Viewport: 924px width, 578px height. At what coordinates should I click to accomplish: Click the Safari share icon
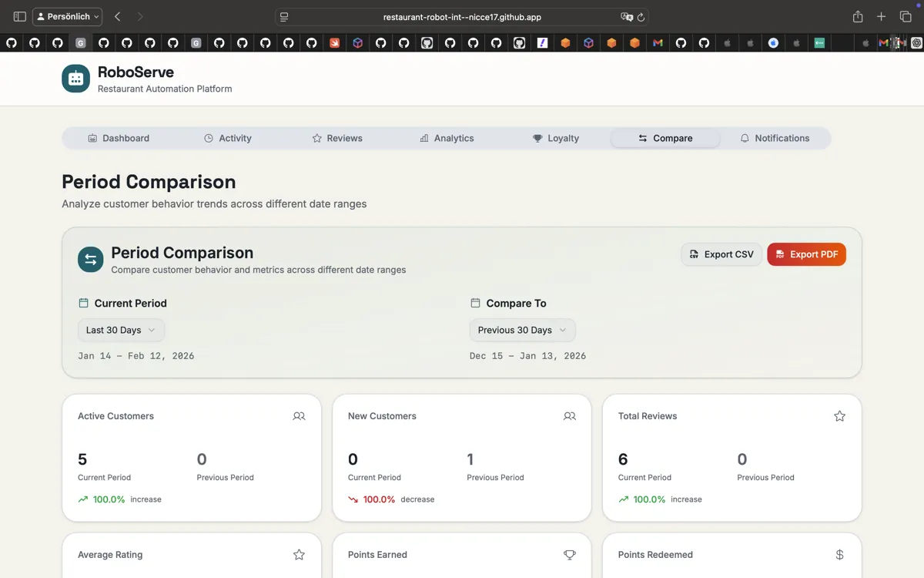(858, 16)
